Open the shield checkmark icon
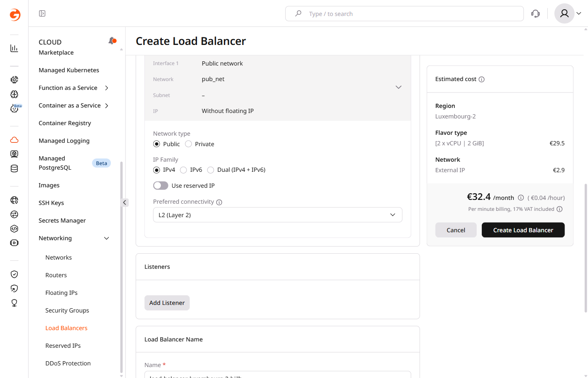The width and height of the screenshot is (588, 378). (14, 274)
